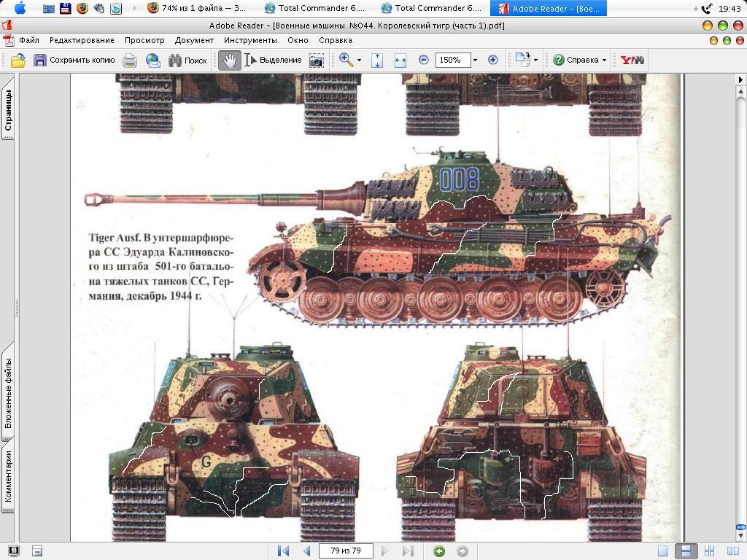This screenshot has height=560, width=747.
Task: Click the scroll up arrow of vertical scrollbar
Action: 740,91
